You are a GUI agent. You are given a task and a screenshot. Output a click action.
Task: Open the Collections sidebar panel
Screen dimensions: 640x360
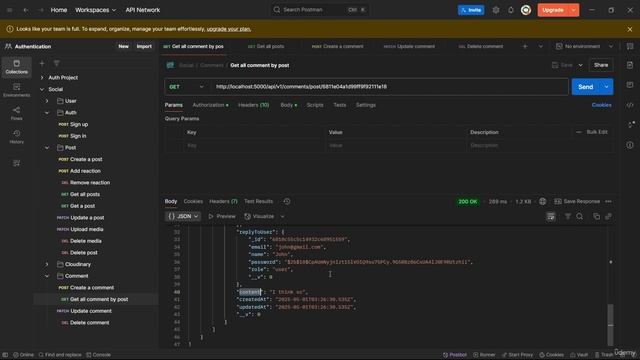coord(16,67)
